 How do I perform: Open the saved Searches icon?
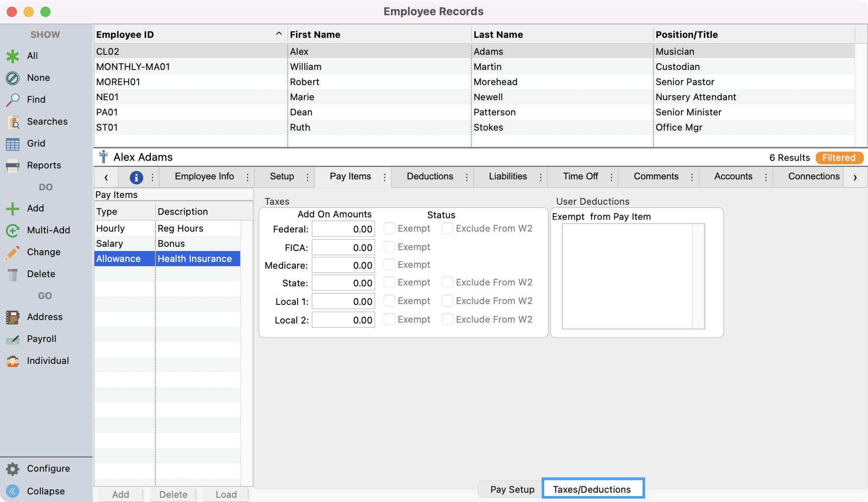click(x=13, y=122)
